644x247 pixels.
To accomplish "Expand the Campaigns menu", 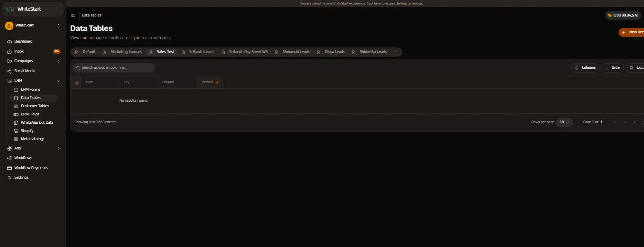I will (33, 61).
